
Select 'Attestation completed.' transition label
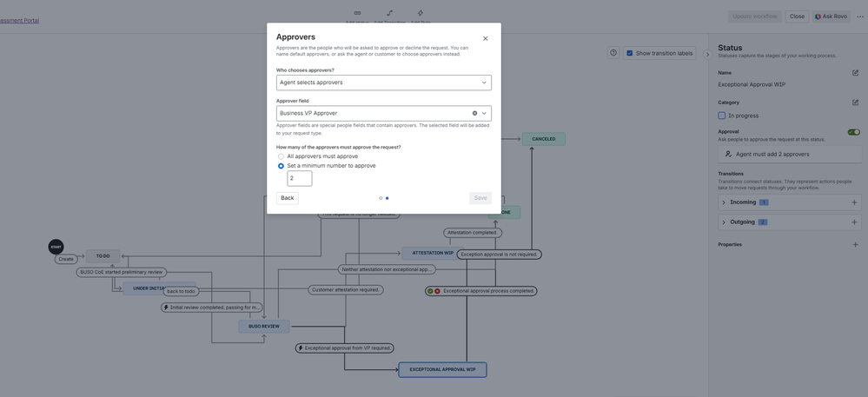473,233
